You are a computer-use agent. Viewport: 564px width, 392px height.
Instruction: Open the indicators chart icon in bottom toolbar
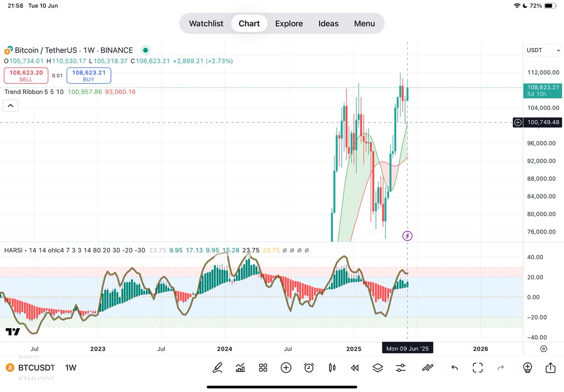240,368
